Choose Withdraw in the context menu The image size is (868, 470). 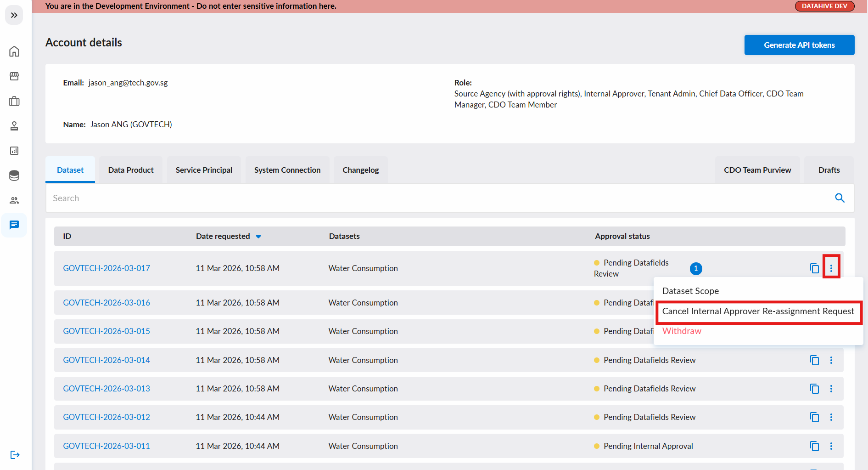(682, 331)
